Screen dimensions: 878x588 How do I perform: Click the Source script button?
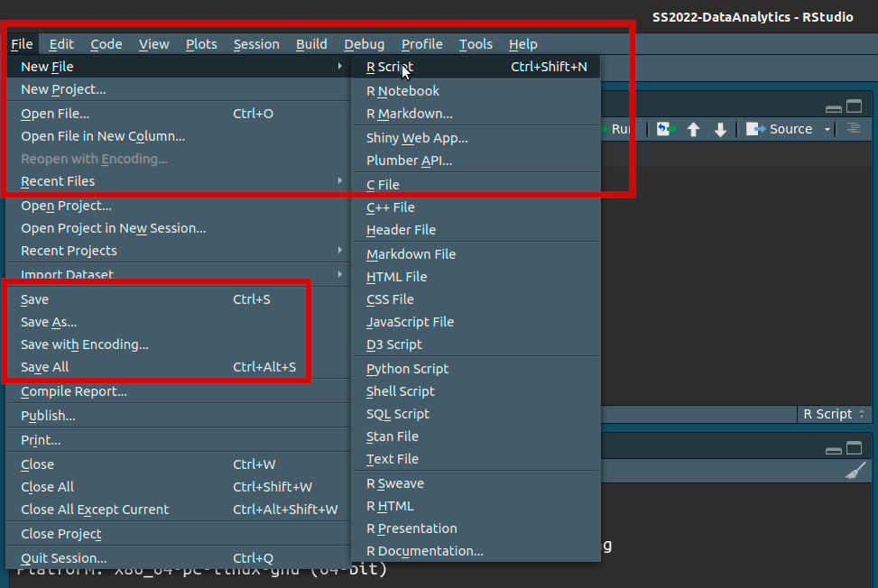pyautogui.click(x=781, y=129)
